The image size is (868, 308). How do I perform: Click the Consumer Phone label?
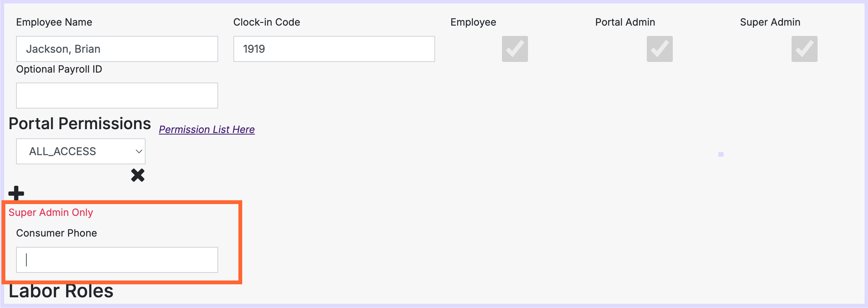pyautogui.click(x=57, y=233)
